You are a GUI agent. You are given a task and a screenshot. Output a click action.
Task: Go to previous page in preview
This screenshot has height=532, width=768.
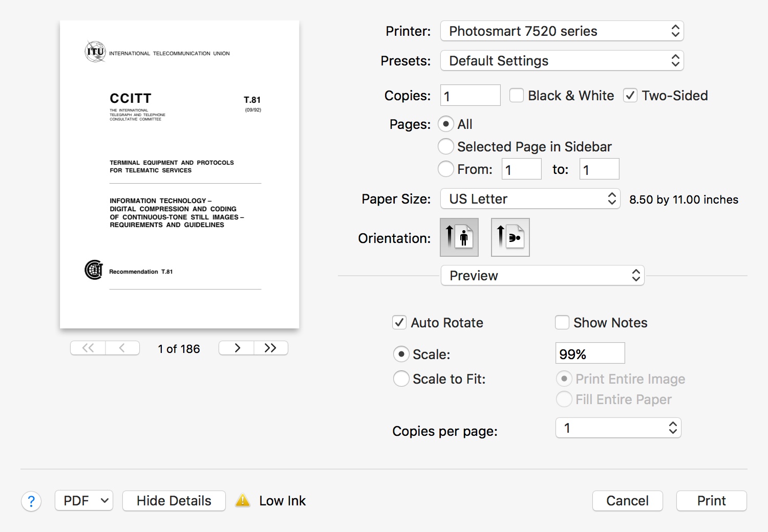122,348
